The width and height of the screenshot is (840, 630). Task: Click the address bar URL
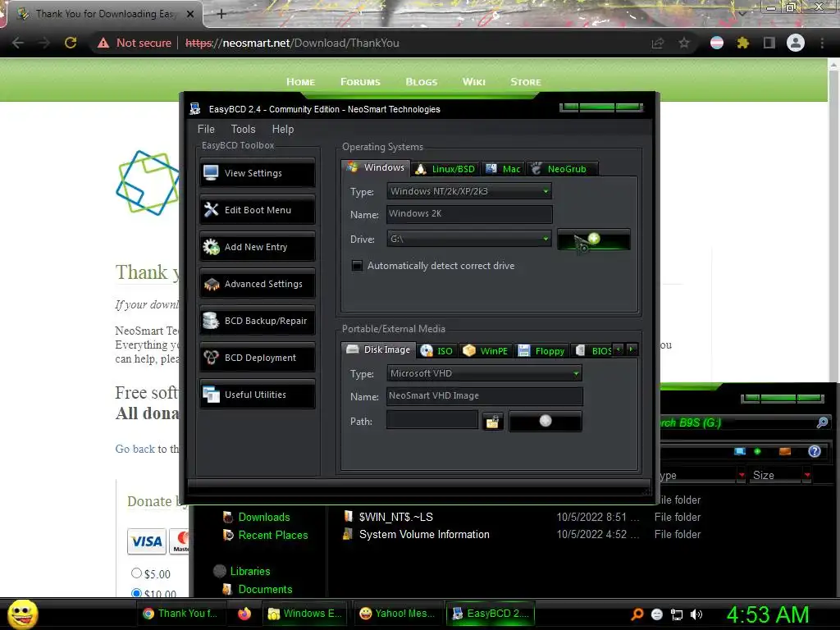292,43
